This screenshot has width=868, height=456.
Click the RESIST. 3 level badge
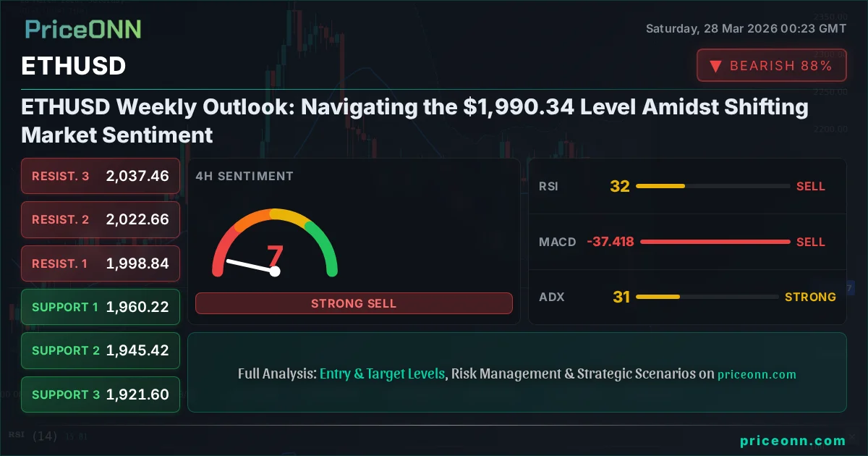pyautogui.click(x=100, y=176)
